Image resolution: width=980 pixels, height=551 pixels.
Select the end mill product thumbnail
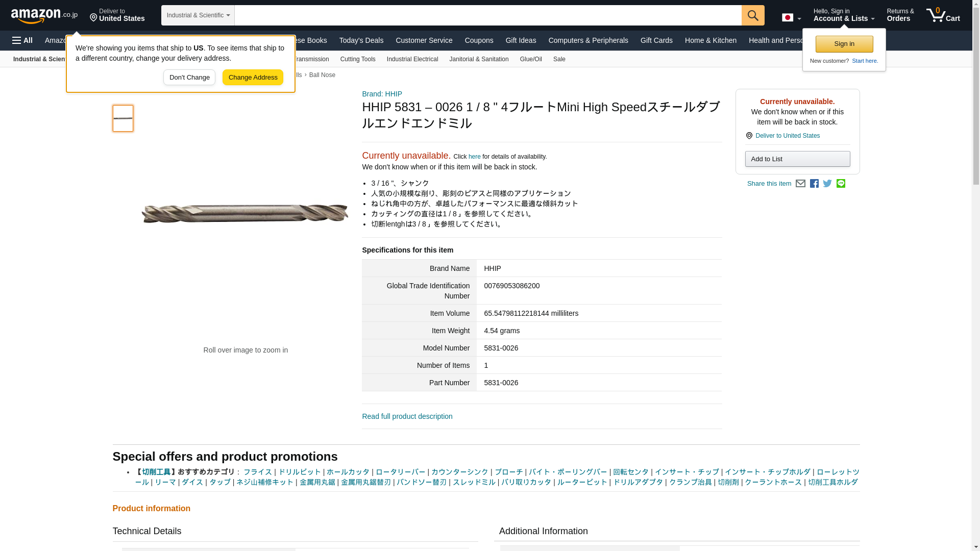122,118
